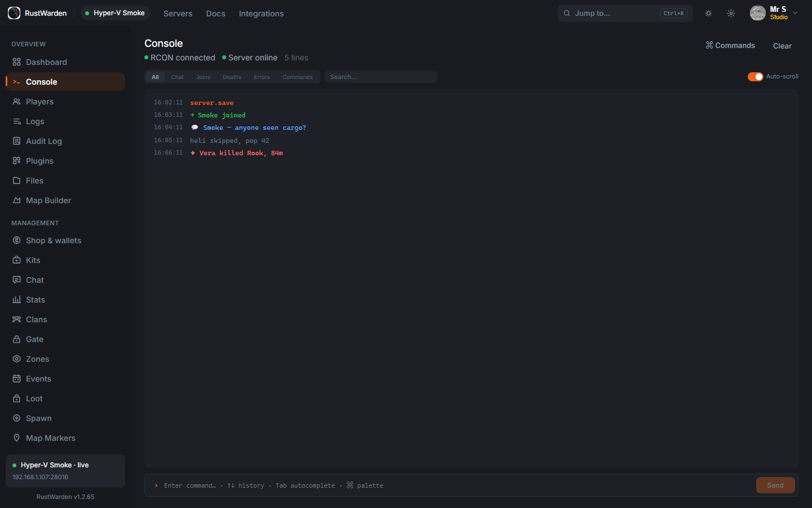Click the Console prompt icon in the sidebar
Screen dimensions: 812x508
[16, 82]
